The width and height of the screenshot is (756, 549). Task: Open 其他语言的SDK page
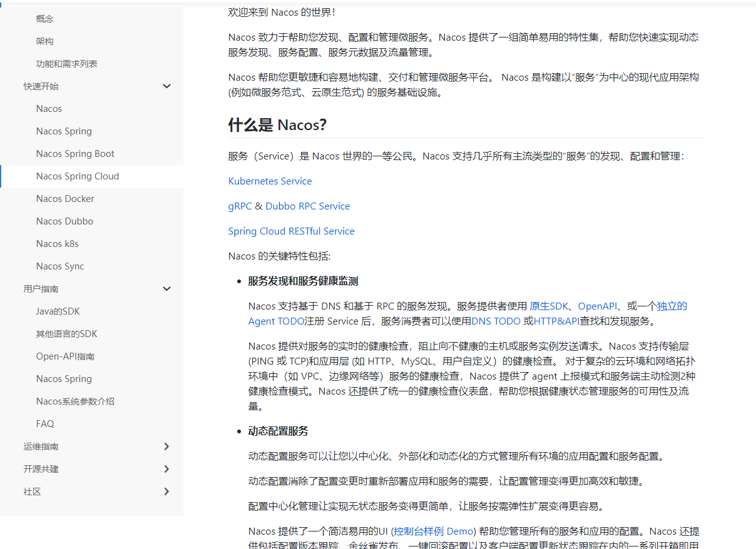tap(67, 334)
